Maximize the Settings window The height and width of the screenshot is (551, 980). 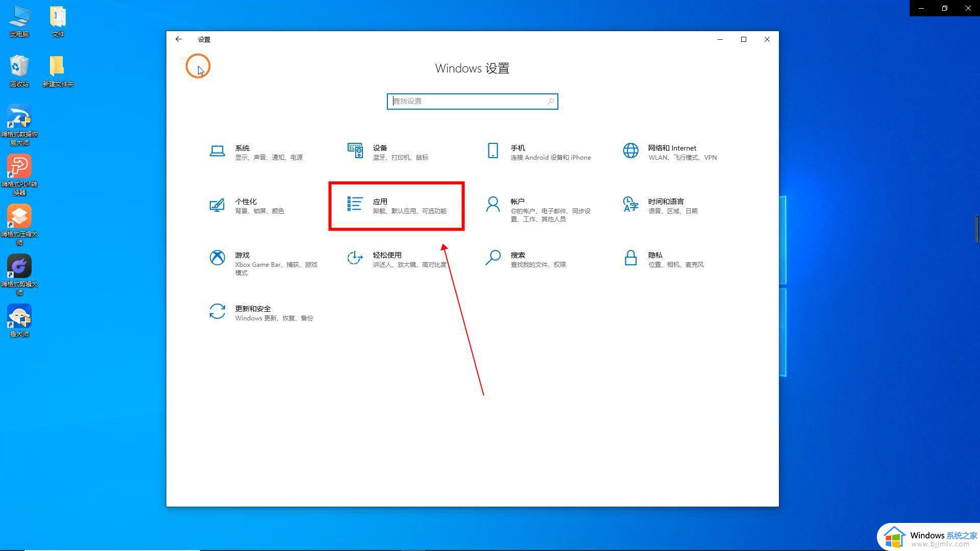(x=744, y=39)
